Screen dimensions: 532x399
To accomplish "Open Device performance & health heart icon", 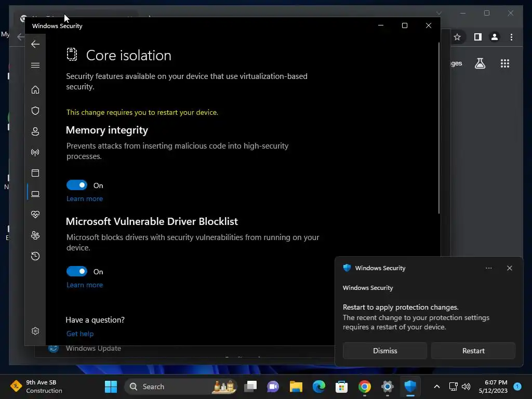I will coord(35,215).
